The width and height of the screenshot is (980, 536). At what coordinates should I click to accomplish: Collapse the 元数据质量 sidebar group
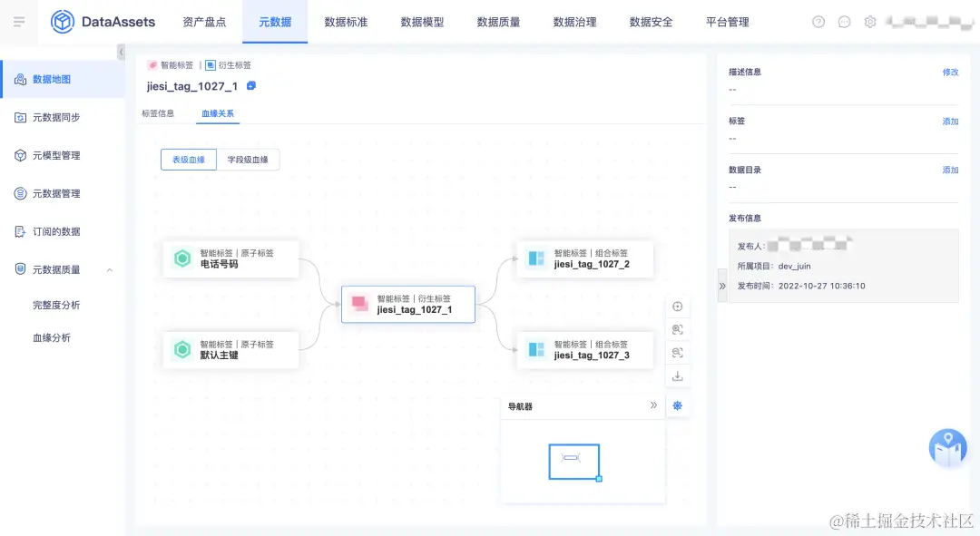(x=110, y=270)
